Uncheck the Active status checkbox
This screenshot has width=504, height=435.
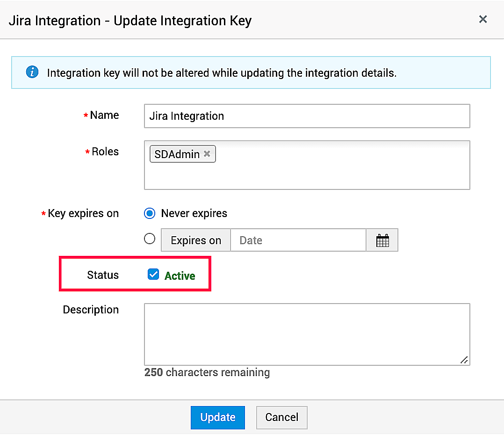coord(153,275)
